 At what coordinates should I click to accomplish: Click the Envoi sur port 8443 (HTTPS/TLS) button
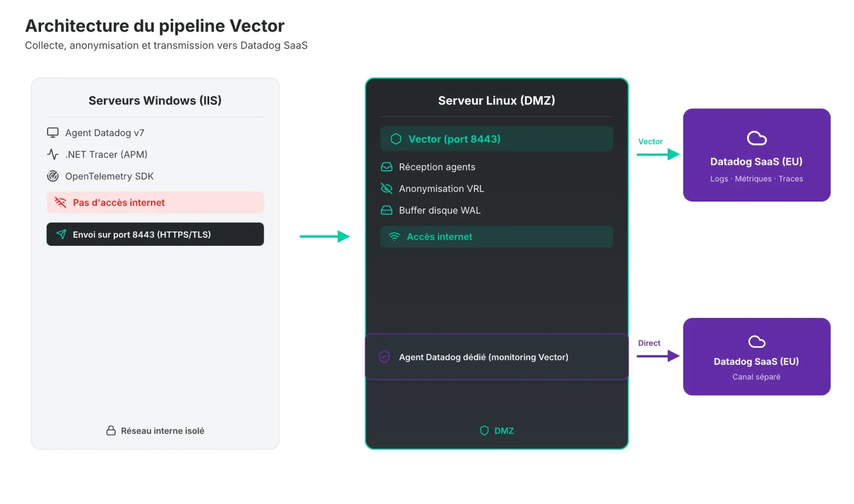tap(155, 234)
